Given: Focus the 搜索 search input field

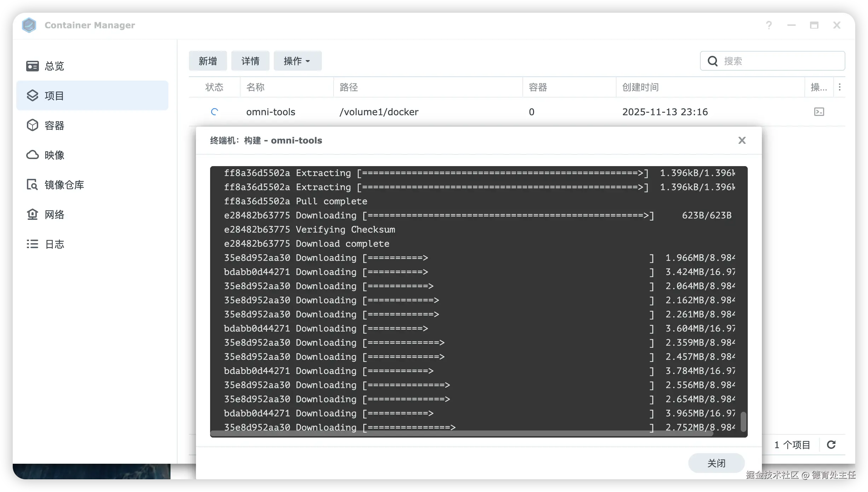Looking at the screenshot, I should click(x=778, y=61).
